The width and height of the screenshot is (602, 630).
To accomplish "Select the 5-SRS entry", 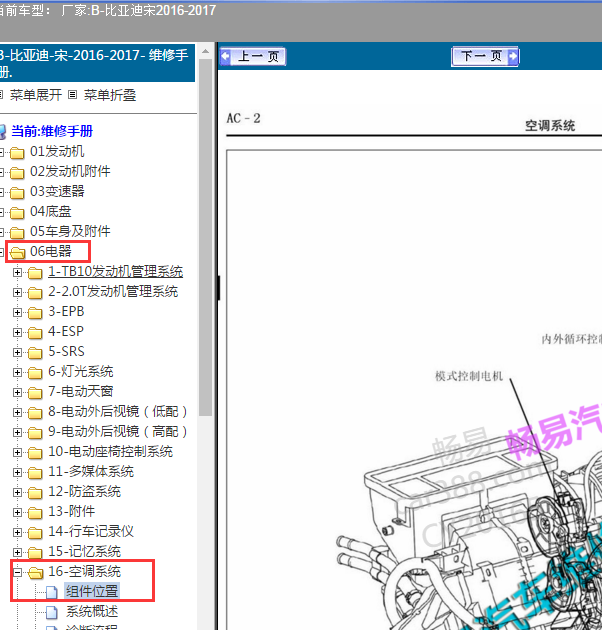I will pos(66,352).
